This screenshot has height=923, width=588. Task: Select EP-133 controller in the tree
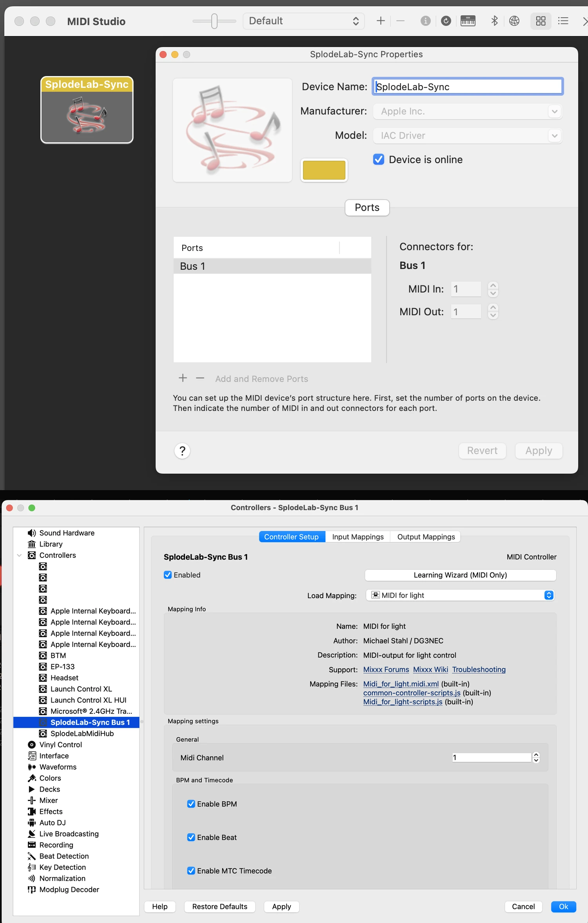[x=62, y=667]
